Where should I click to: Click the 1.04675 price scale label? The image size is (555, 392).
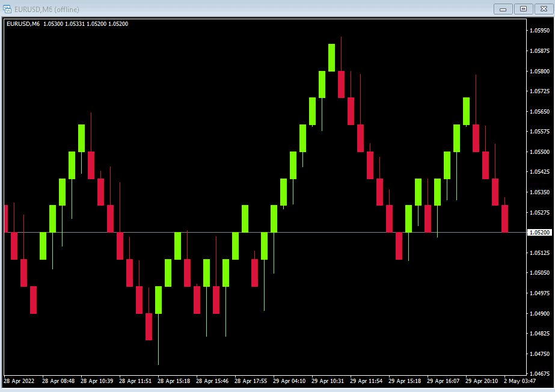click(539, 373)
